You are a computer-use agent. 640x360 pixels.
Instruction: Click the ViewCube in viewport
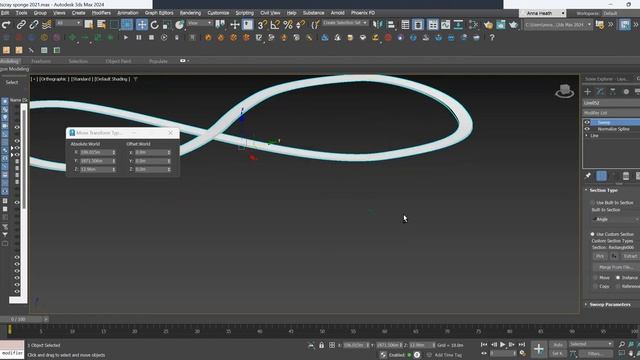pyautogui.click(x=564, y=91)
